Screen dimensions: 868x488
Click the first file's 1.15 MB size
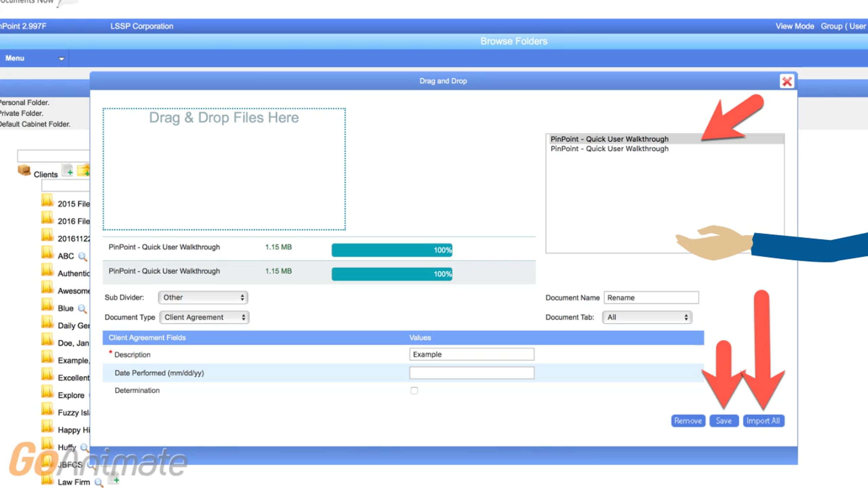coord(278,247)
